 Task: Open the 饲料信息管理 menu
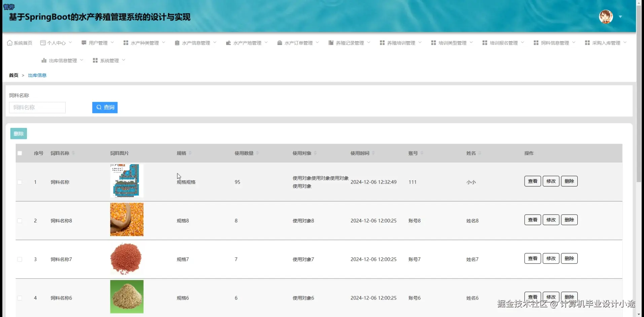554,43
